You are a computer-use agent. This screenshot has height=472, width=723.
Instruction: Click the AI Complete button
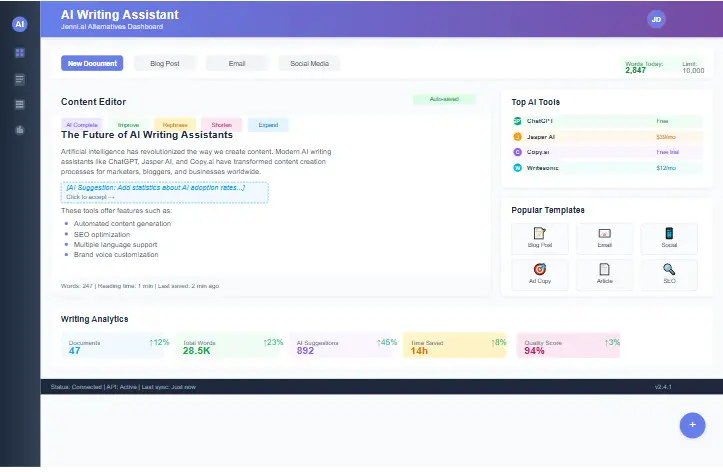82,125
